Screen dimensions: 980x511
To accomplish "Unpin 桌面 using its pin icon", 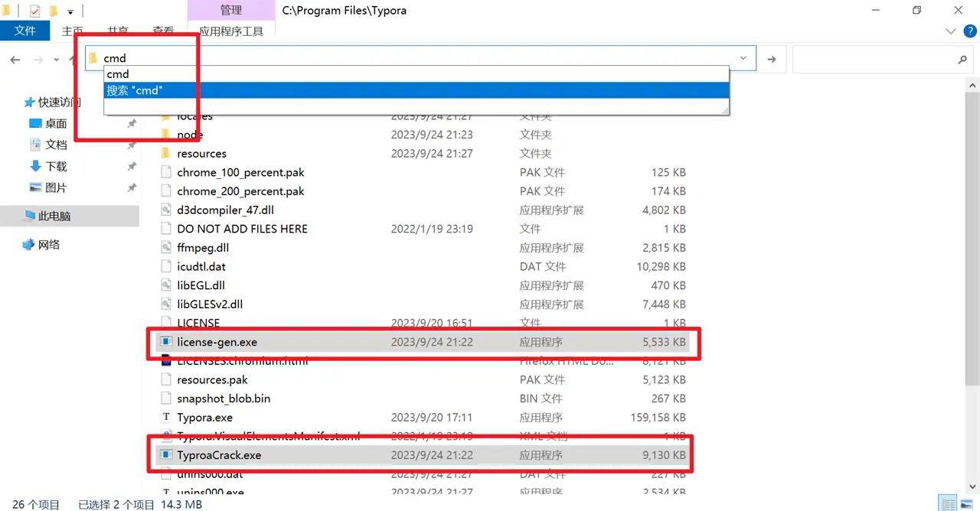I will 132,124.
